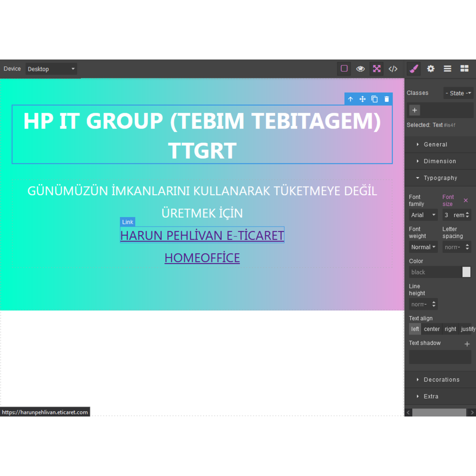Add a text shadow layer
Screen dimensions: 476x476
467,344
